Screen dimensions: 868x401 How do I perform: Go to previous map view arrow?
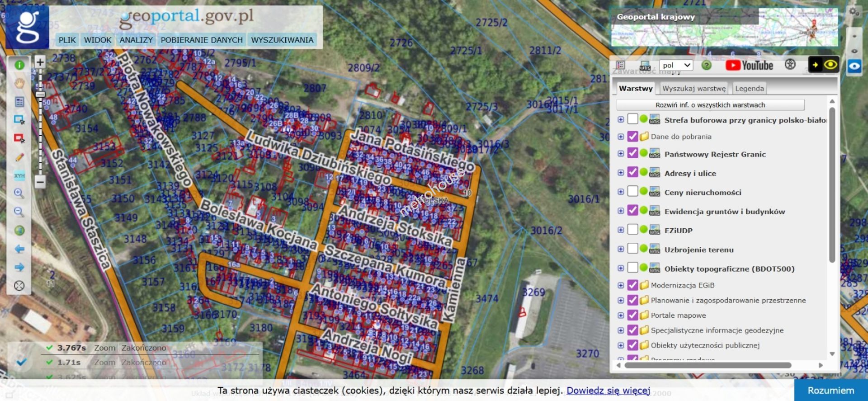(x=19, y=249)
